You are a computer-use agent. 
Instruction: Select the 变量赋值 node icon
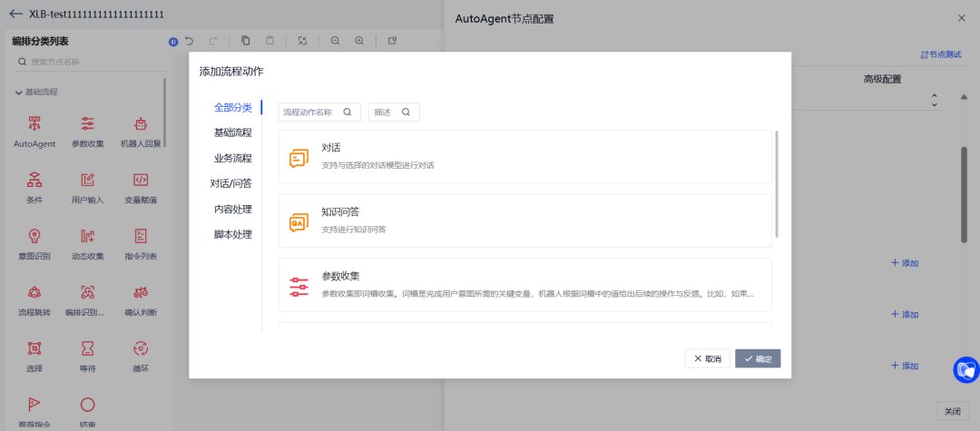(x=141, y=180)
